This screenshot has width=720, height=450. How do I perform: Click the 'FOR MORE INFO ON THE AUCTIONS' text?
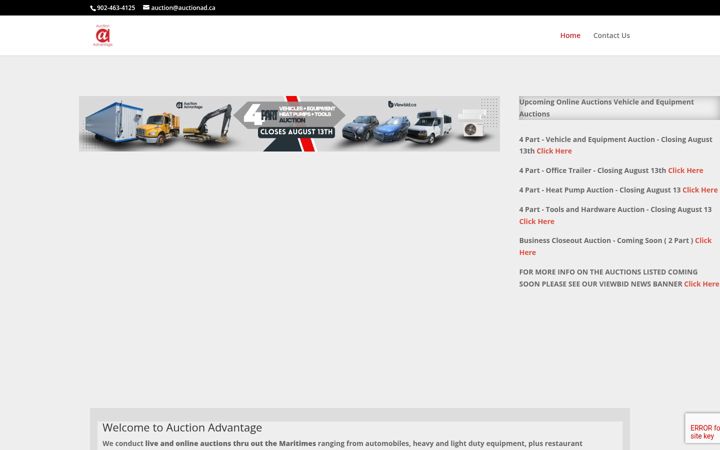(608, 278)
